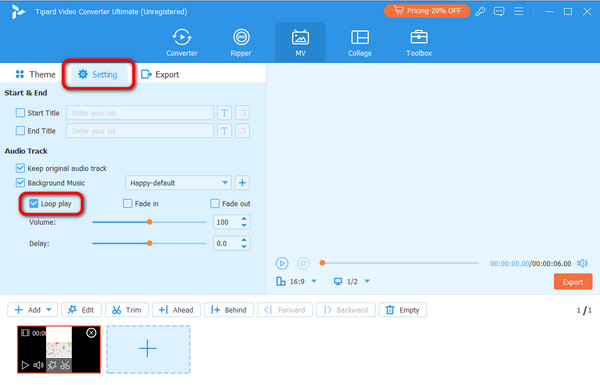Screen dimensions: 600x385
Task: Click the Trim toolbar button
Action: 127,310
